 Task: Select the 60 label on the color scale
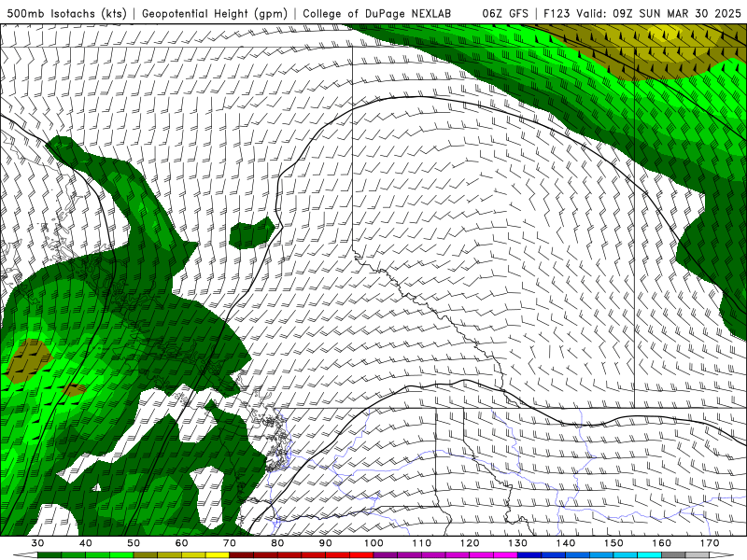pyautogui.click(x=181, y=543)
